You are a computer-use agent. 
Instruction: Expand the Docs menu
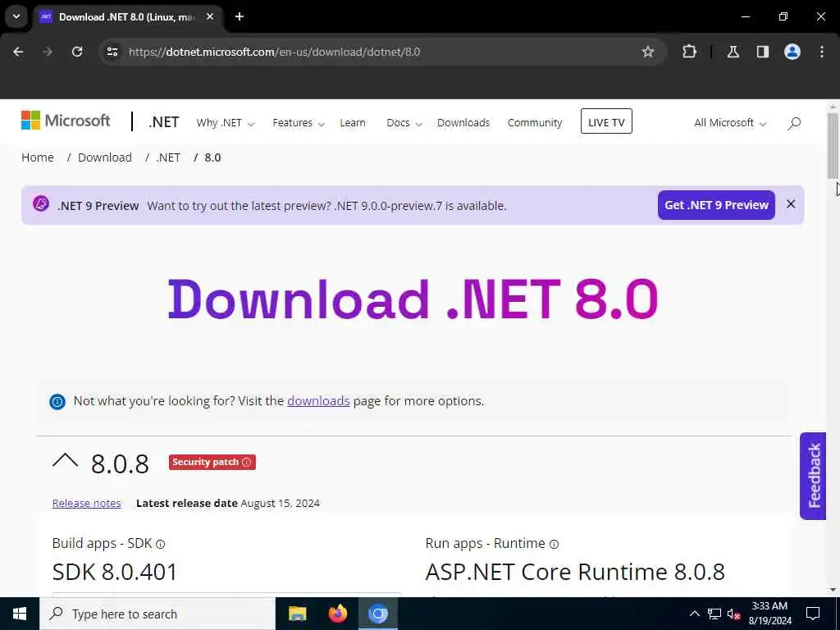coord(404,123)
